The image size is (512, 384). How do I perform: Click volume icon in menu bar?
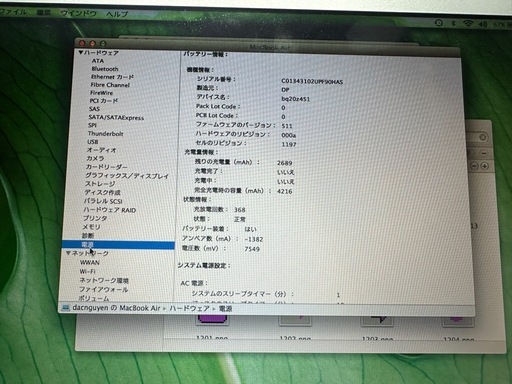pyautogui.click(x=483, y=24)
